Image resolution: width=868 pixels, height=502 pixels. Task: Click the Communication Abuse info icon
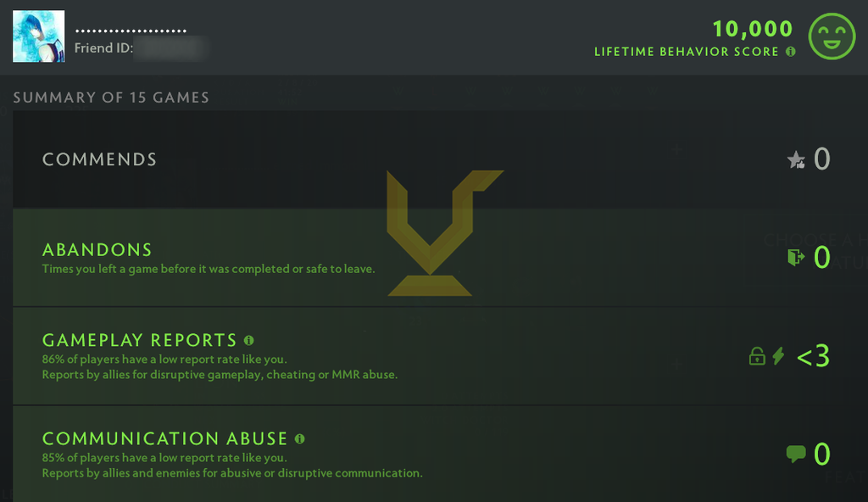click(300, 439)
